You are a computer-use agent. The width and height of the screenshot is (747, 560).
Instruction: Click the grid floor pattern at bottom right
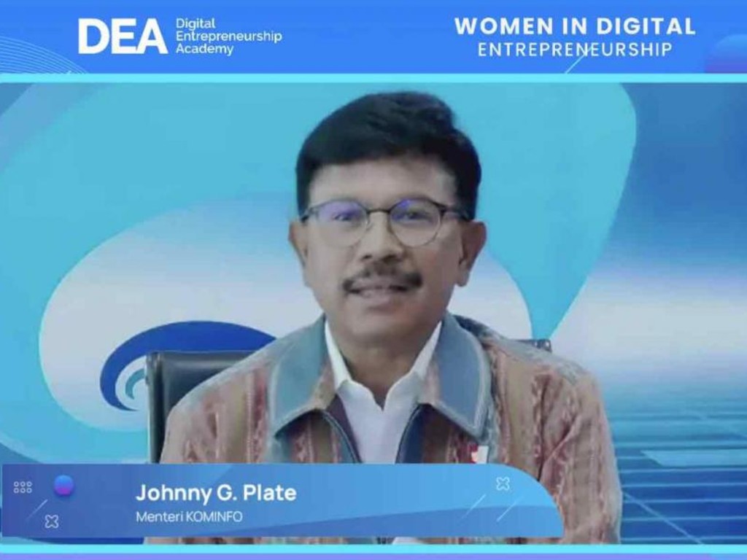coord(678,481)
